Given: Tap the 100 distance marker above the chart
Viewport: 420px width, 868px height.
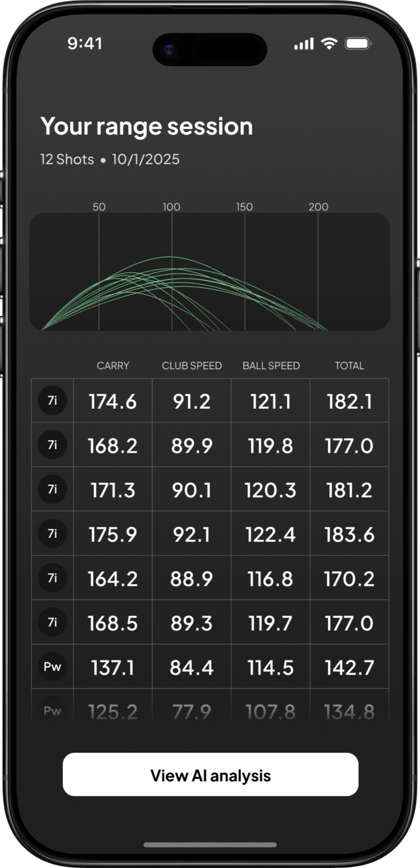Looking at the screenshot, I should click(x=171, y=207).
